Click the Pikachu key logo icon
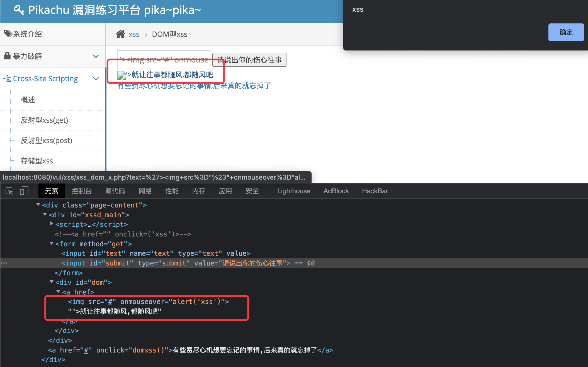The width and height of the screenshot is (588, 367). click(19, 10)
